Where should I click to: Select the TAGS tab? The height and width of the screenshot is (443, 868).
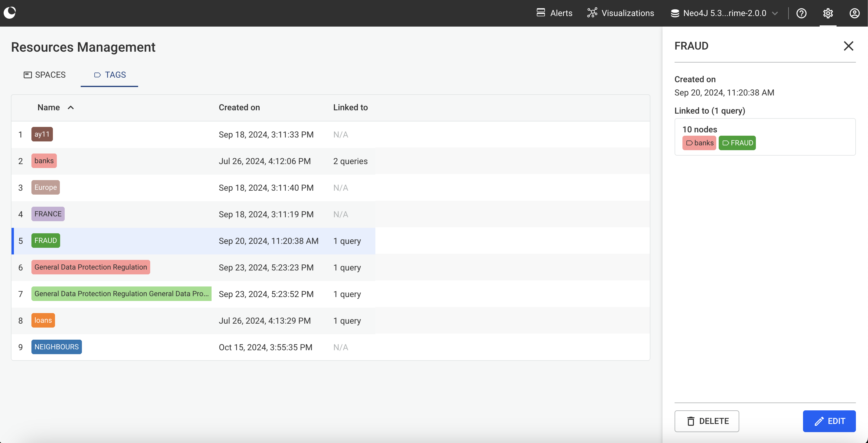click(109, 75)
